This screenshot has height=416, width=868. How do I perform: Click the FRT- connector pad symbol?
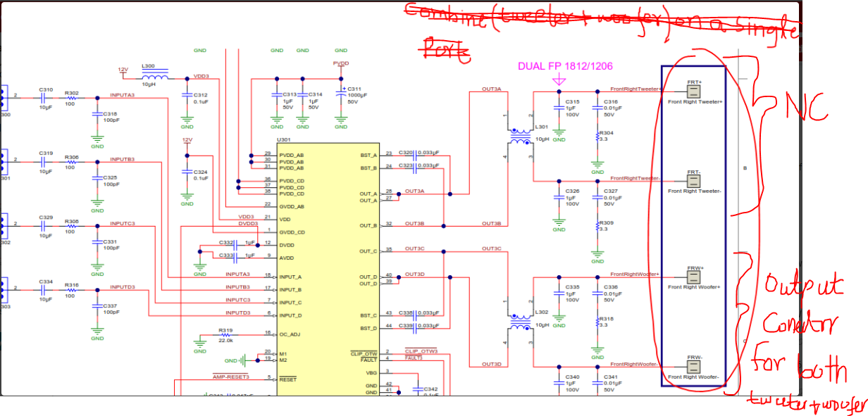(x=693, y=181)
